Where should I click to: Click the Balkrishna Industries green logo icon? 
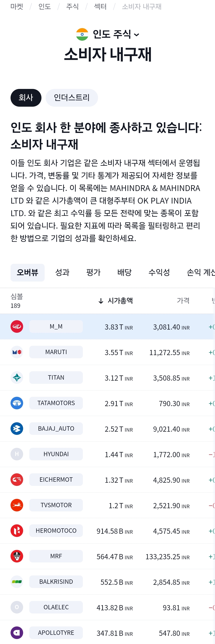17,582
